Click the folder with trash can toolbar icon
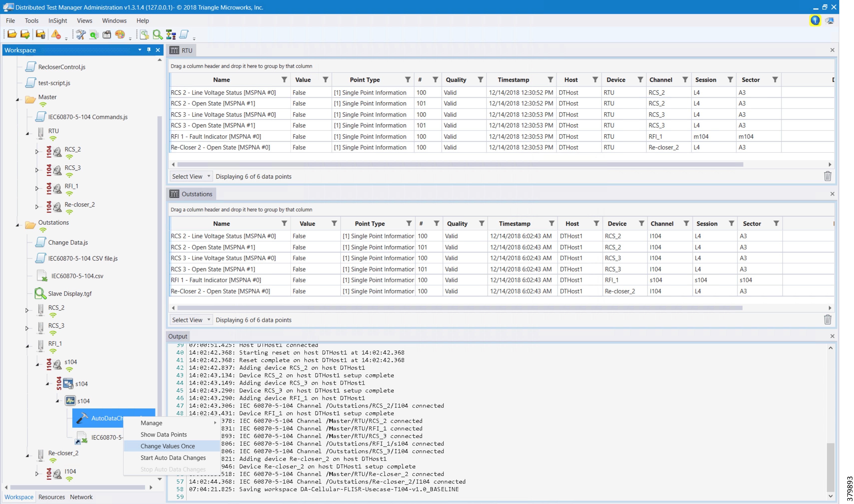 tap(40, 34)
